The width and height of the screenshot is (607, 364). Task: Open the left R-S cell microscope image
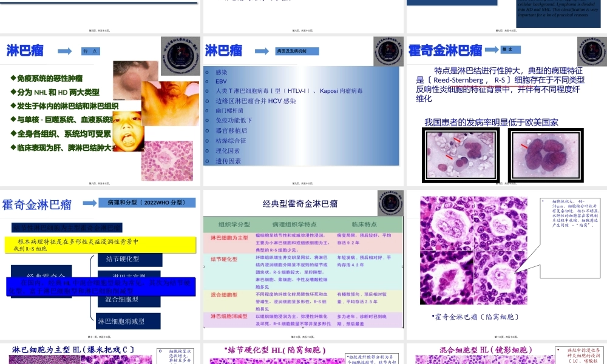coord(462,155)
